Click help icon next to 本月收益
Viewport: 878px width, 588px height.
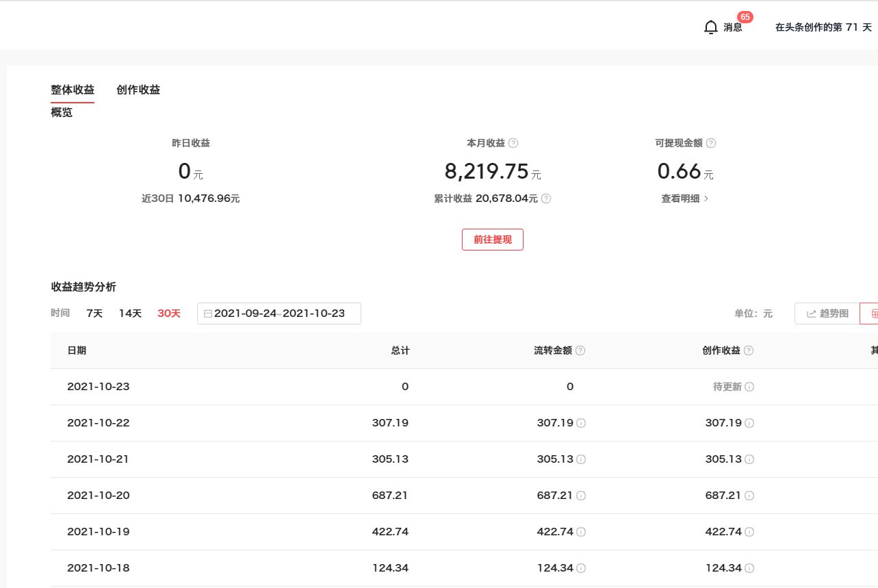tap(513, 143)
